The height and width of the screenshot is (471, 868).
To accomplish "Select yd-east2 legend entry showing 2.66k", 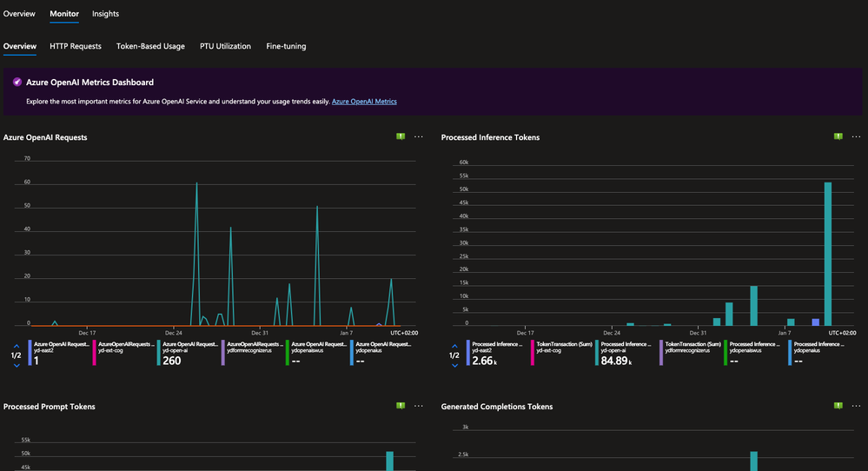I will pyautogui.click(x=497, y=353).
